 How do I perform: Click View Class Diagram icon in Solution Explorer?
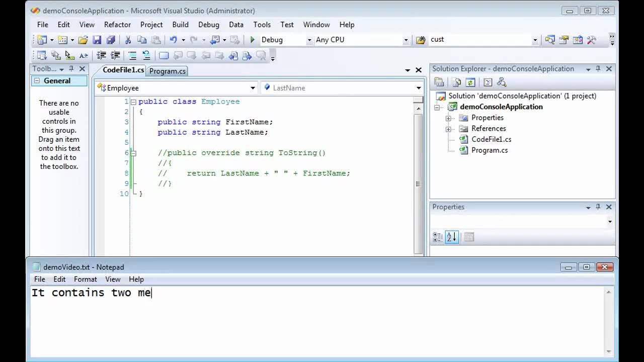[501, 82]
